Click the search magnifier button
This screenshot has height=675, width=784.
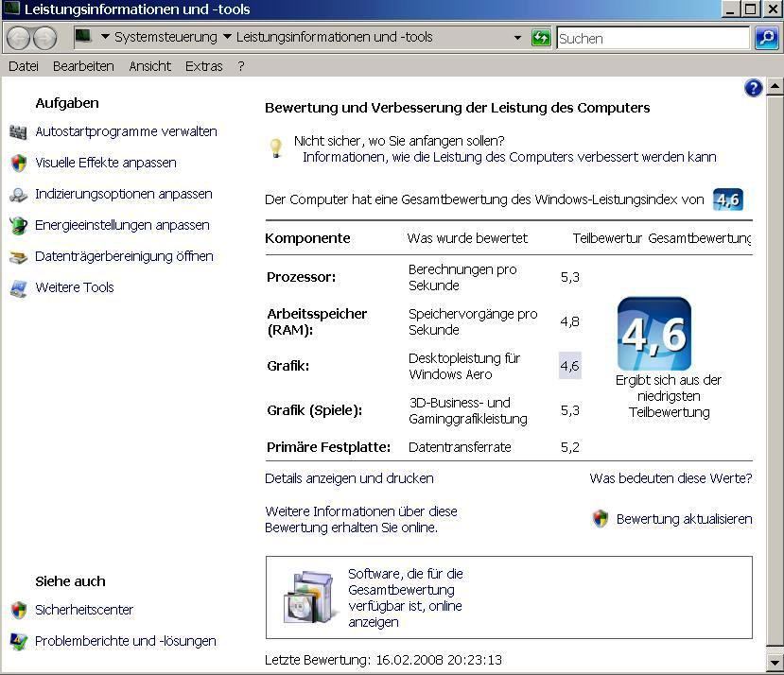pos(766,38)
